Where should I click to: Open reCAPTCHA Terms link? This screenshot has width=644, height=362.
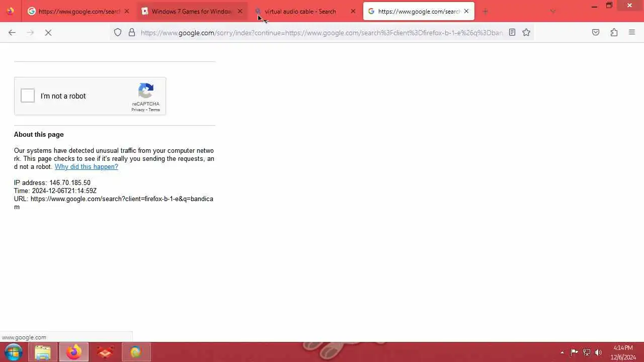click(154, 110)
